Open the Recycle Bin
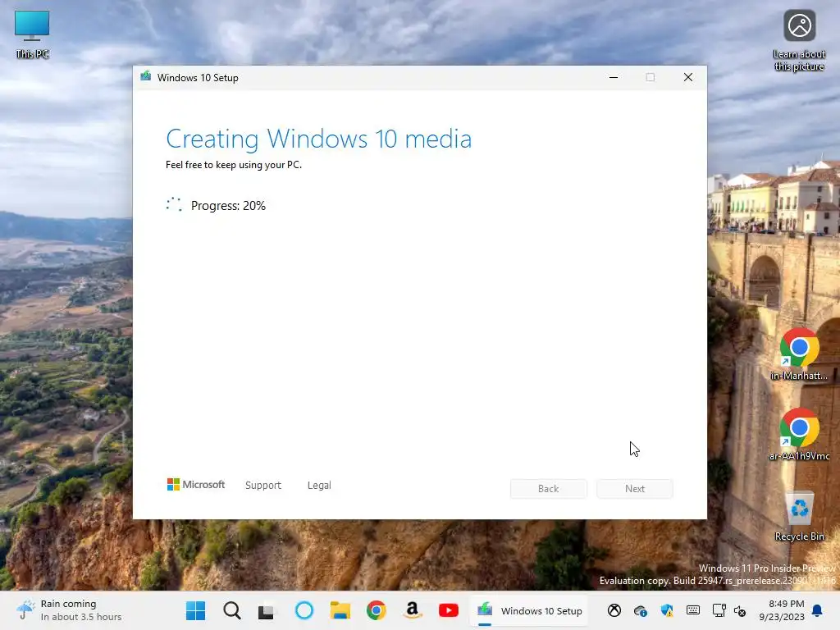Viewport: 840px width, 630px height. 799,515
